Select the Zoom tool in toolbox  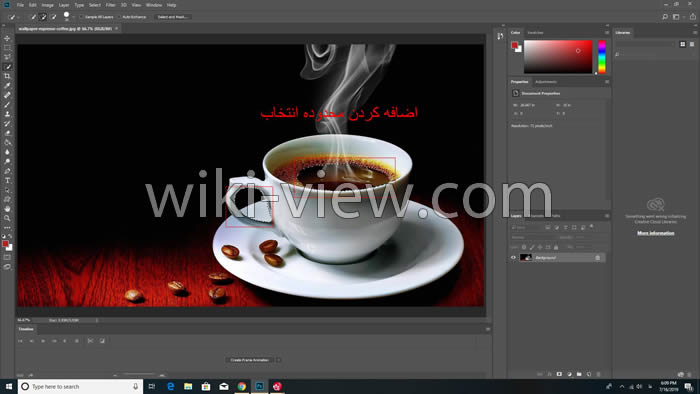click(7, 218)
